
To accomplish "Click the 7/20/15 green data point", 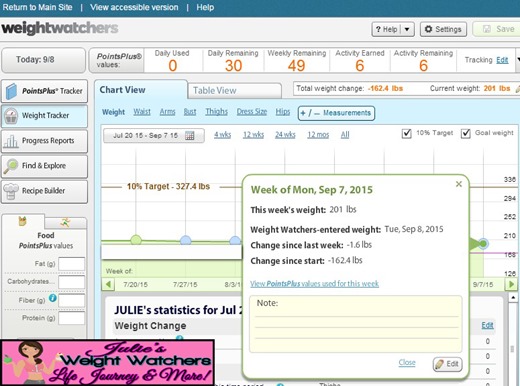I will [x=136, y=240].
